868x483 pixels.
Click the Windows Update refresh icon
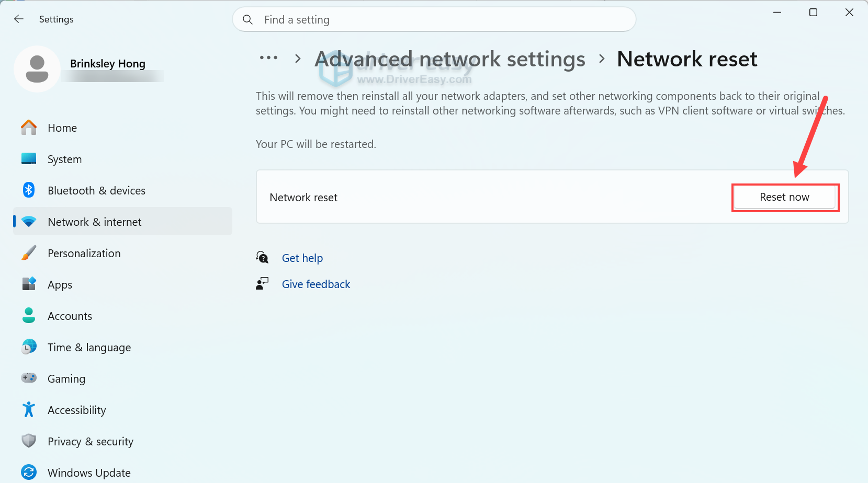coord(29,473)
